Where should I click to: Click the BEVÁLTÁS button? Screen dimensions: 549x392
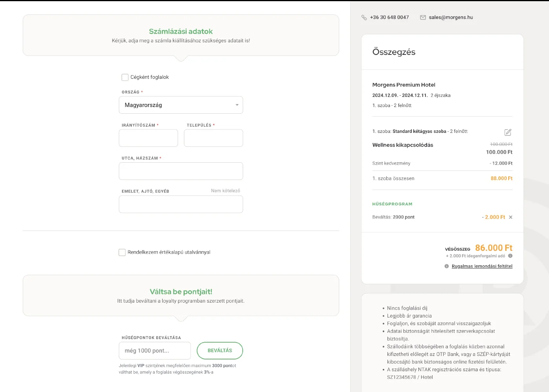click(220, 350)
